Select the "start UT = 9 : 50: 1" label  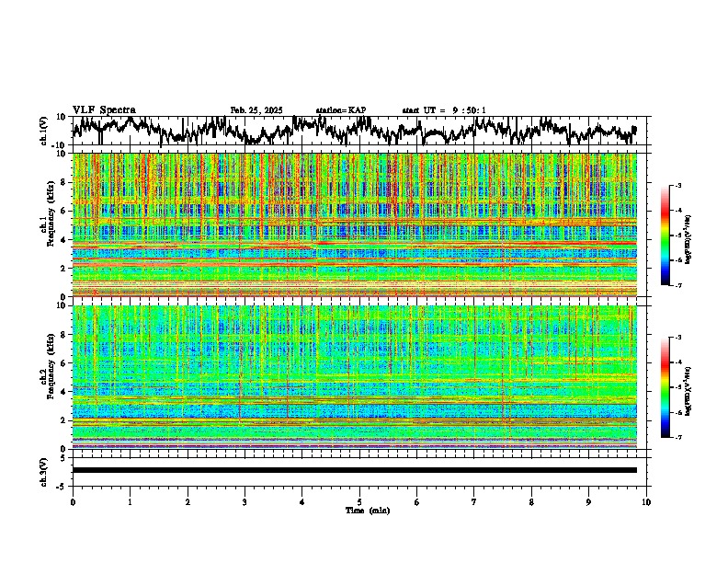pos(444,110)
